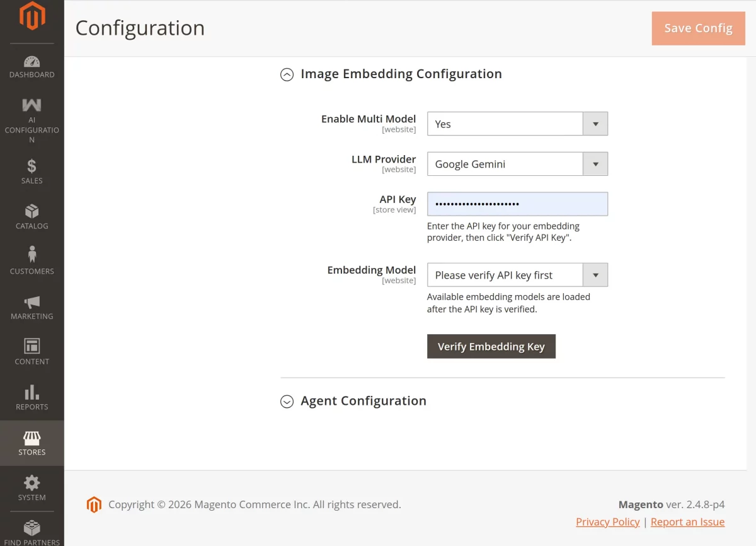756x546 pixels.
Task: Click the API key help text
Action: (x=503, y=232)
